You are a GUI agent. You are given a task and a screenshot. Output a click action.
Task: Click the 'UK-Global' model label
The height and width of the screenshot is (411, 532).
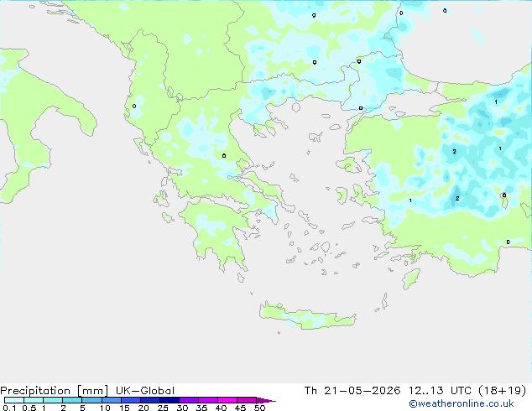click(145, 391)
